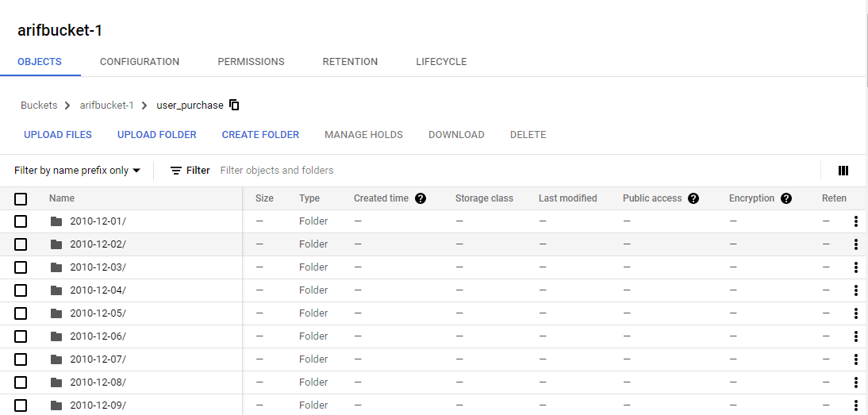Show help for Public access column
This screenshot has height=415, width=868.
point(693,198)
